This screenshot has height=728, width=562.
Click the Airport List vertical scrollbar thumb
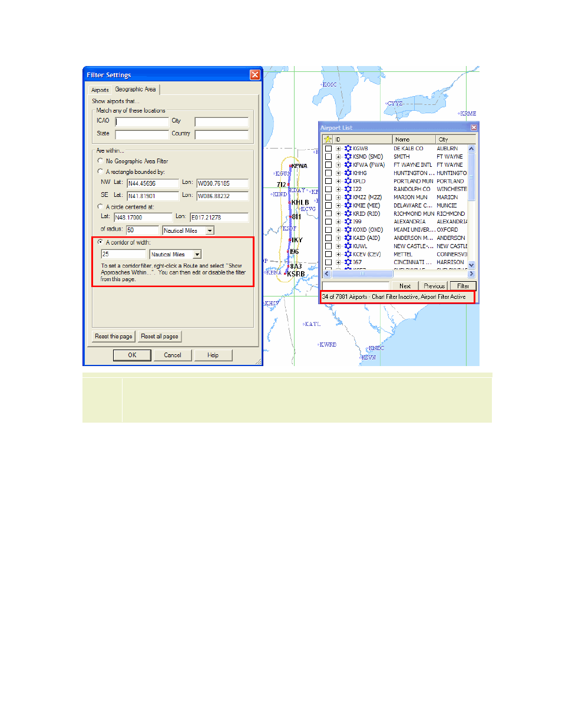point(471,176)
